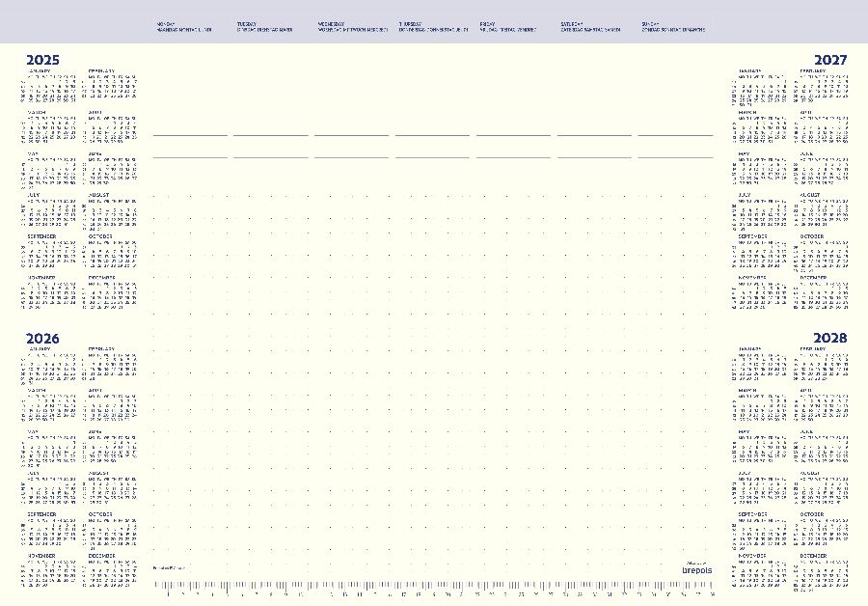This screenshot has width=868, height=606.
Task: Select the Wednesday column header
Action: point(353,27)
